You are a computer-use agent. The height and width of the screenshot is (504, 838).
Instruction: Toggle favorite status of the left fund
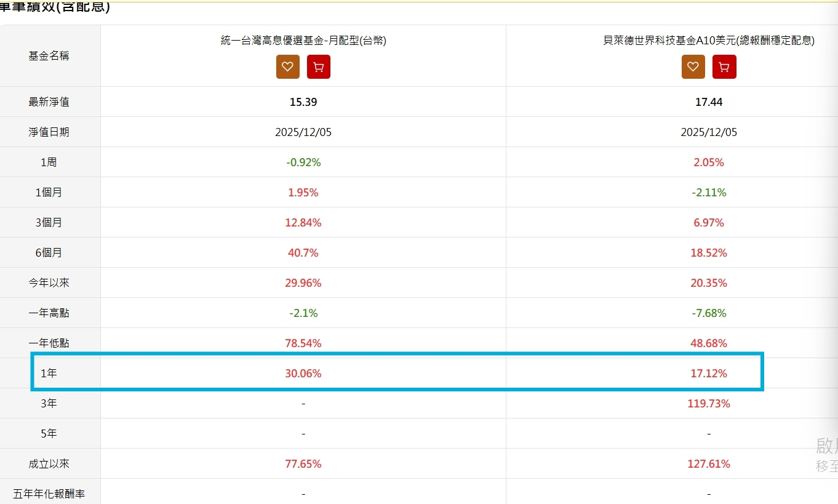pyautogui.click(x=287, y=66)
